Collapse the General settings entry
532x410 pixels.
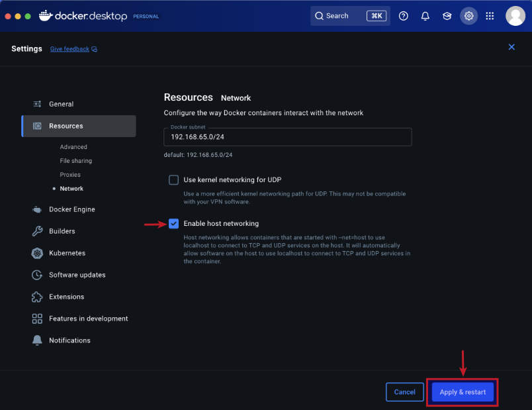point(61,104)
